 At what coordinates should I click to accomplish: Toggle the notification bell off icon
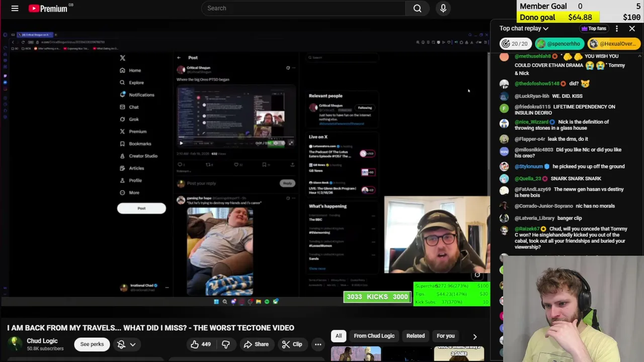coord(121,344)
